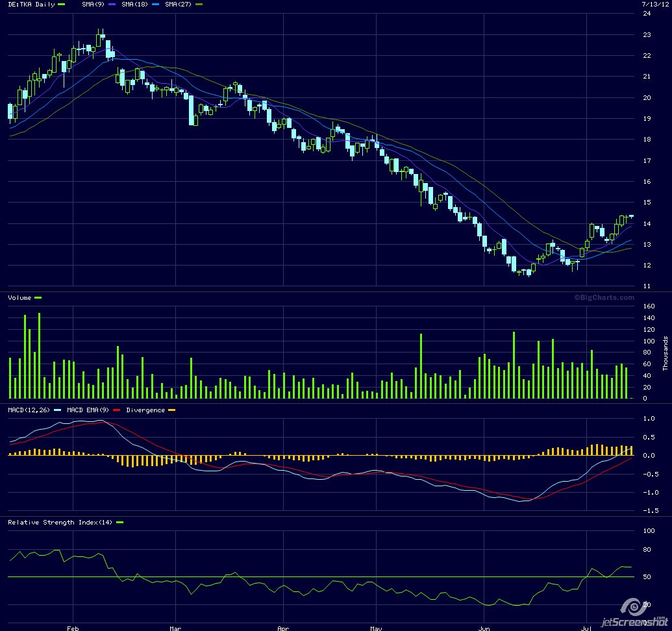672x631 pixels.
Task: Click the May month label on time axis
Action: 376,628
